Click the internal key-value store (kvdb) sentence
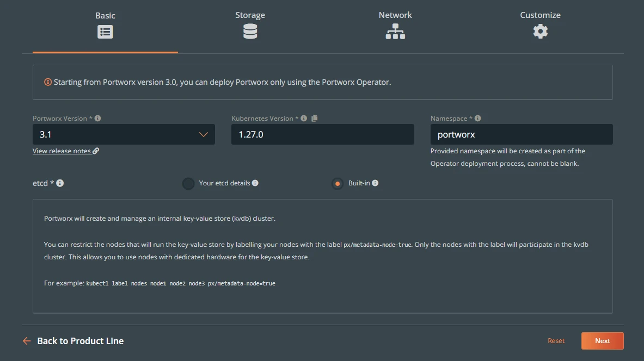The height and width of the screenshot is (361, 644). [x=160, y=219]
